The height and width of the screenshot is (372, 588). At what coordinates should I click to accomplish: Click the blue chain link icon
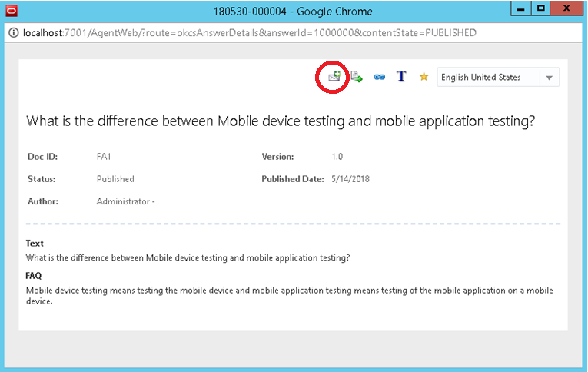pos(380,78)
